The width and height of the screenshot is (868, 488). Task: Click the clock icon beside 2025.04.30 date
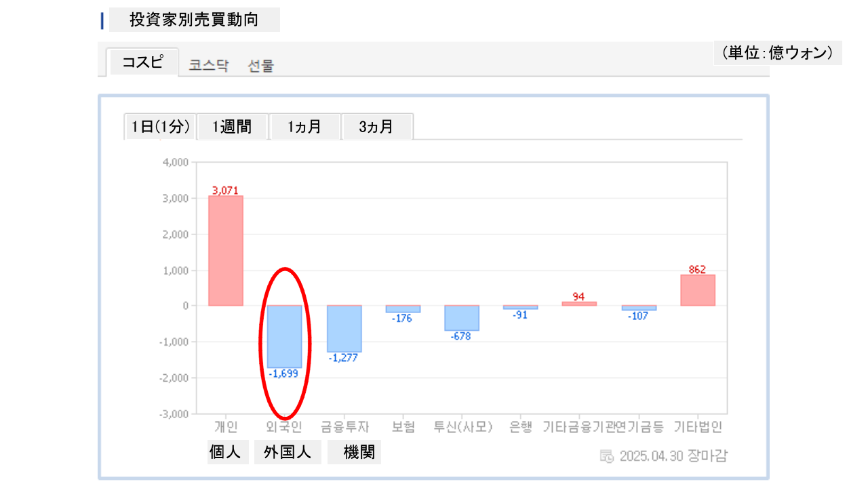(x=607, y=456)
